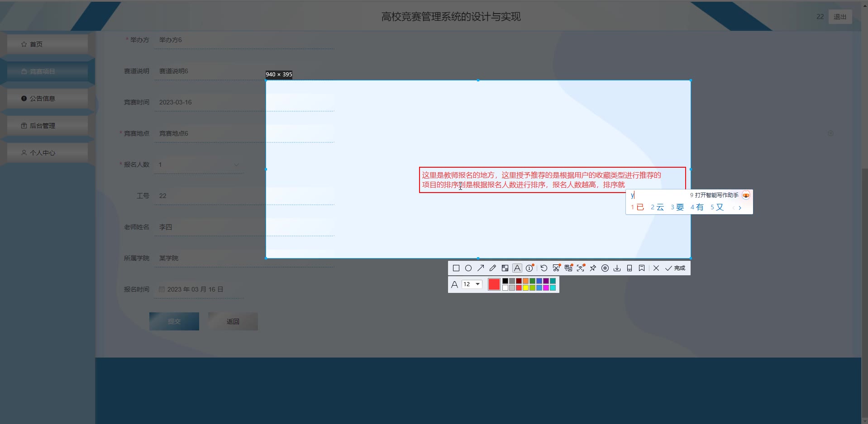Click the text recognition OCR icon
The width and height of the screenshot is (868, 424).
point(581,268)
